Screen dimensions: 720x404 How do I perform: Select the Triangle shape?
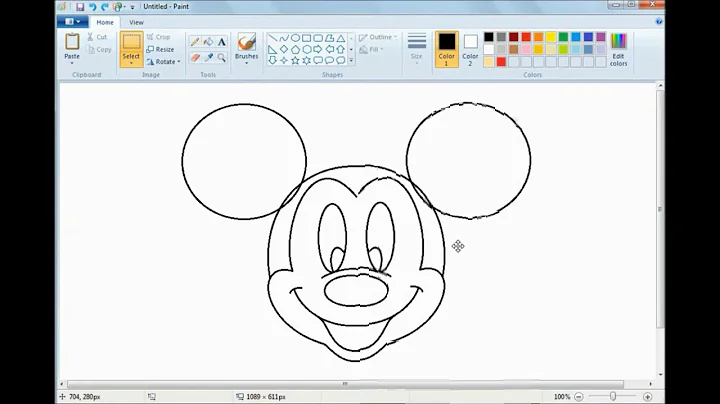tap(341, 38)
